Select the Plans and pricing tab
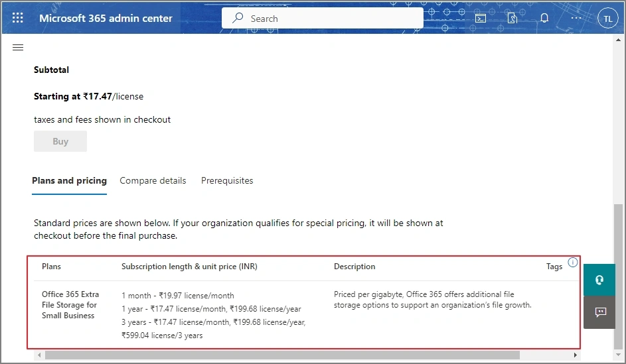This screenshot has height=364, width=626. coord(70,180)
